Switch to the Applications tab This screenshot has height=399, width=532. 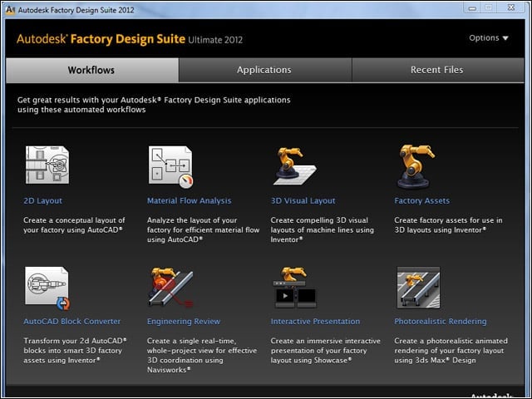(265, 70)
